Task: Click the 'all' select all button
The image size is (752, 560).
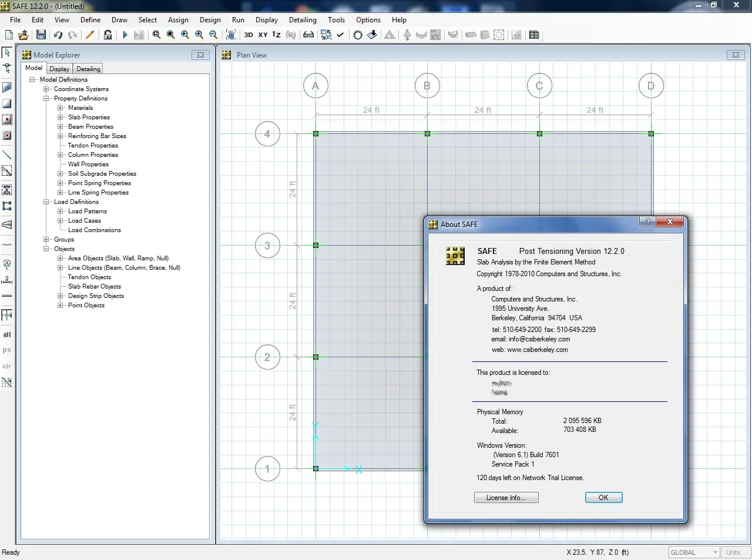Action: point(7,334)
